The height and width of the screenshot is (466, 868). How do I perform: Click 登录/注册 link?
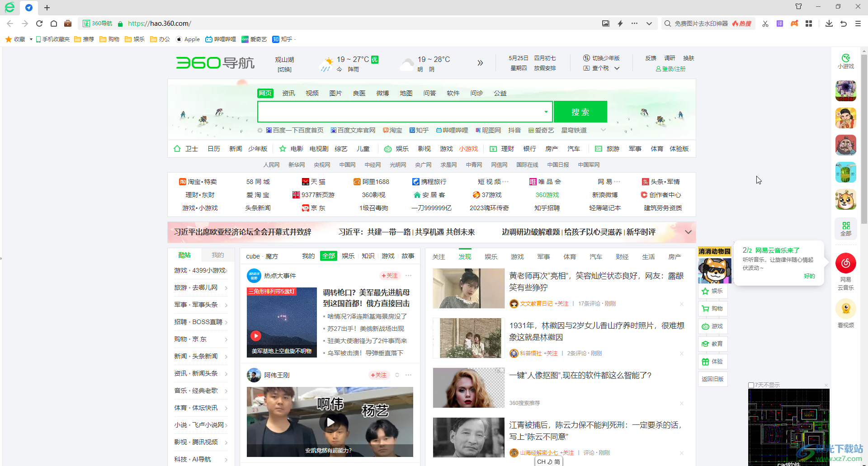[x=671, y=69]
